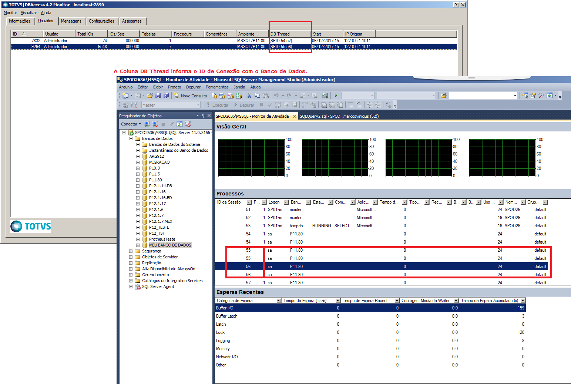Open the Depurar menu in SSMS
588x392 pixels.
[x=193, y=87]
